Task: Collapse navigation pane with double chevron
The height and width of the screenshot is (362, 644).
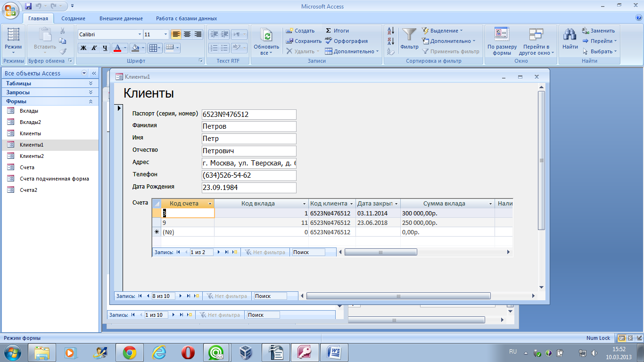Action: click(94, 73)
